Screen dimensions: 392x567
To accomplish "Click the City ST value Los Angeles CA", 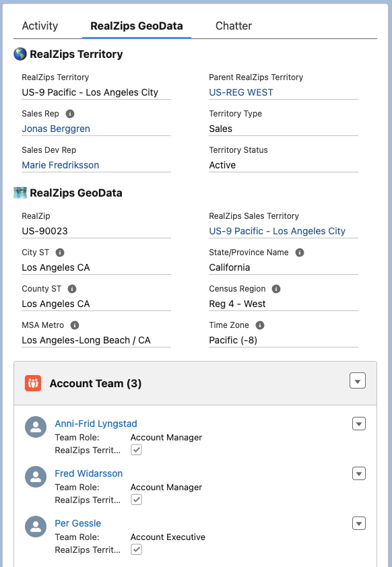I will [x=56, y=267].
